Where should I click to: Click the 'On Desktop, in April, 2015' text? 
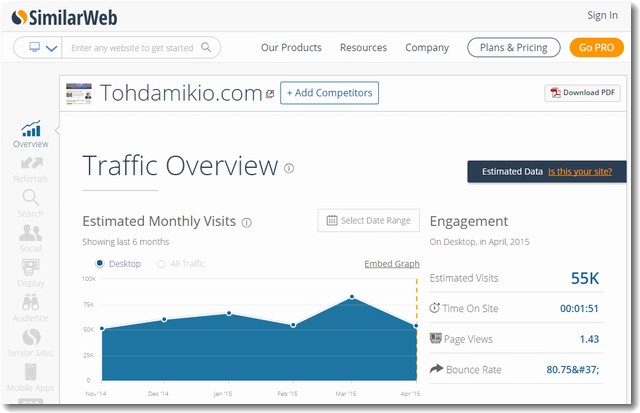(x=479, y=242)
